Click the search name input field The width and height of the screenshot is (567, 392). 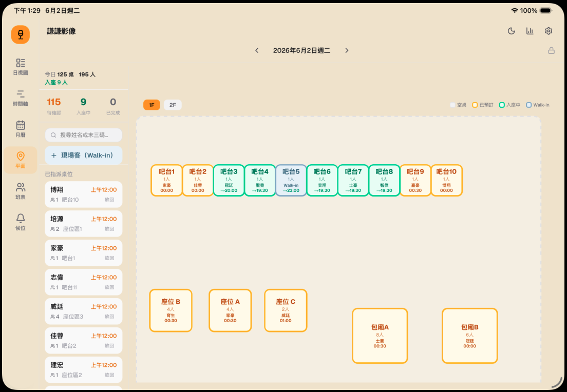(x=84, y=135)
